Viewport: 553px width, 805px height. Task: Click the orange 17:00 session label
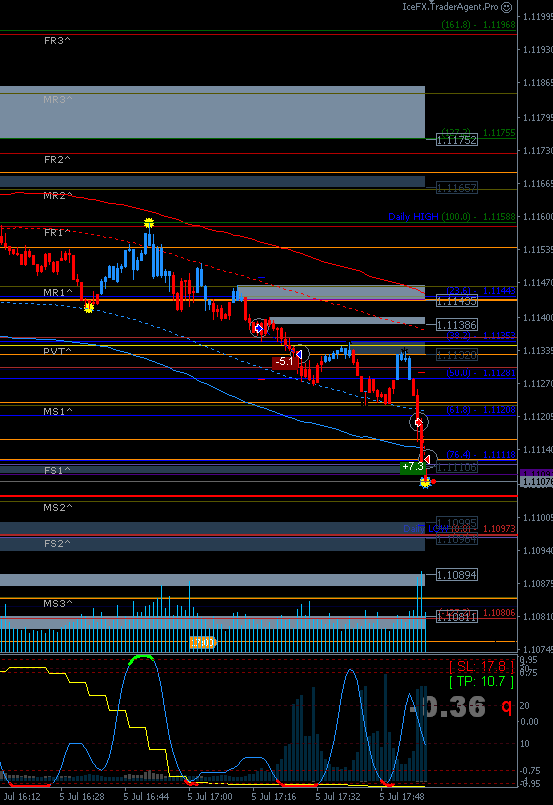[202, 642]
